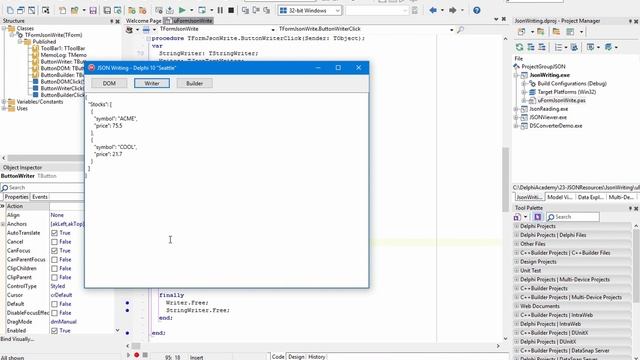Toggle the CanFocus property checkbox
Image resolution: width=640 pixels, height=360 pixels.
54,251
